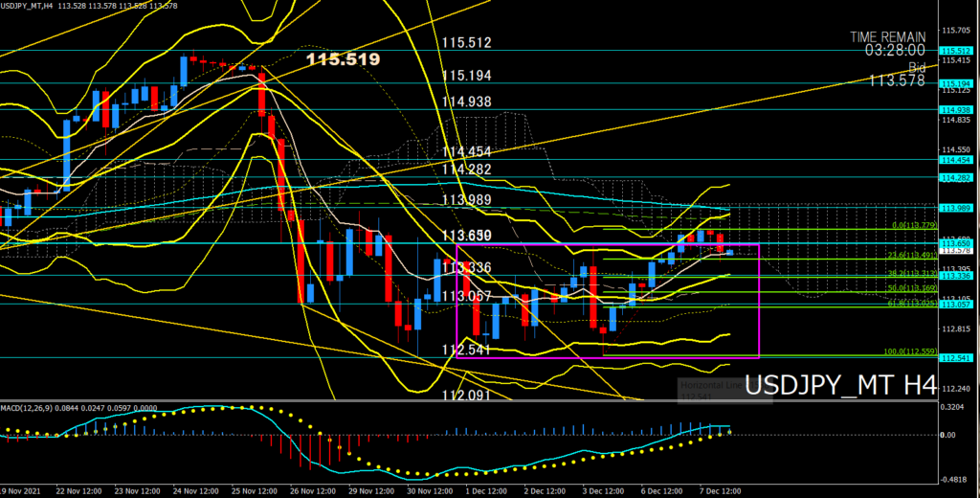This screenshot has width=980, height=498.
Task: Click time axis label 24 Nov 12:00
Action: (197, 491)
